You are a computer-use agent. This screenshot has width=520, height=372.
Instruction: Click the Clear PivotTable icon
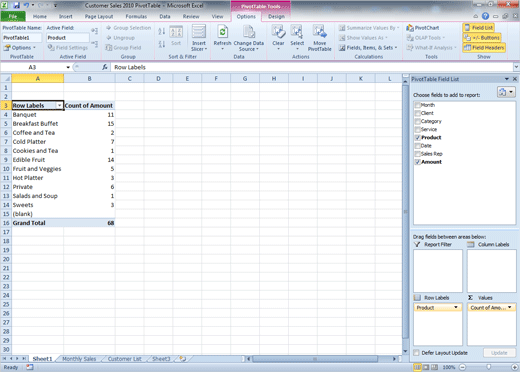tap(278, 32)
